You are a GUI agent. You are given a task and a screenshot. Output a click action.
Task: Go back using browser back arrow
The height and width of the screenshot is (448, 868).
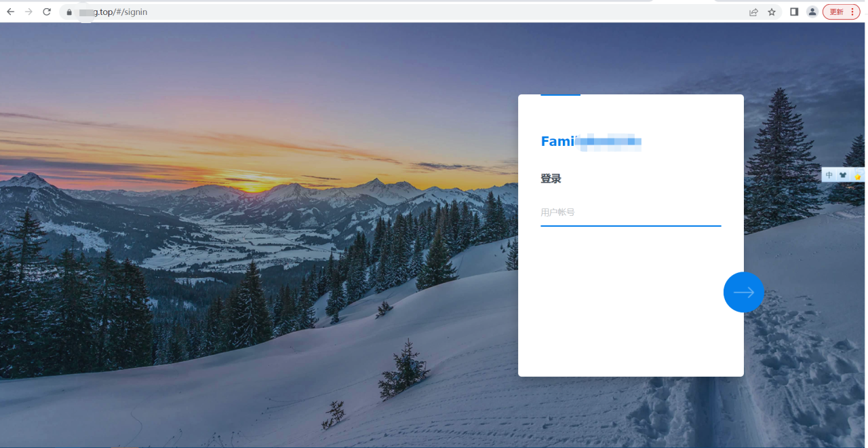point(10,12)
